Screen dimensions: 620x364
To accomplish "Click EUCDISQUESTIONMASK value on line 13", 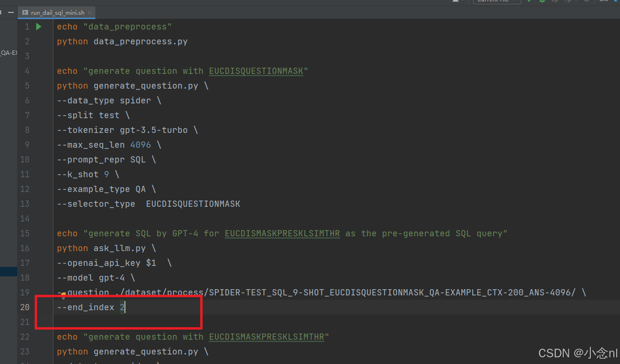I will tap(193, 204).
